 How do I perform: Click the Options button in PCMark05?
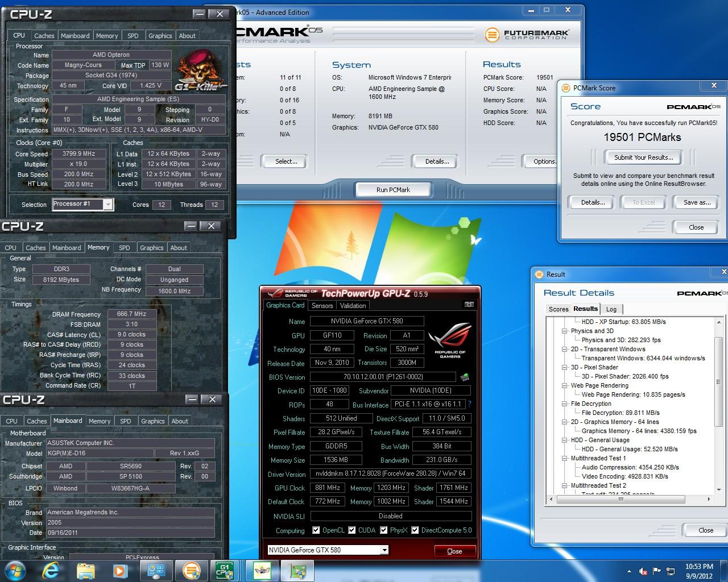540,161
